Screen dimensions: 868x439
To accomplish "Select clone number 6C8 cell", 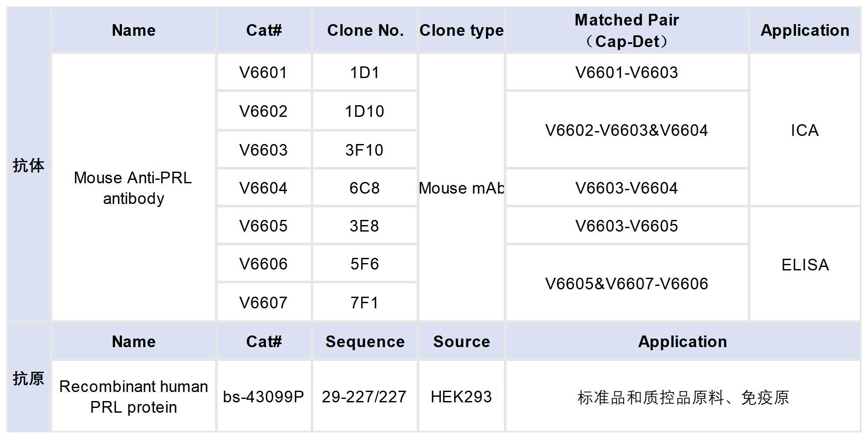I will pos(364,188).
